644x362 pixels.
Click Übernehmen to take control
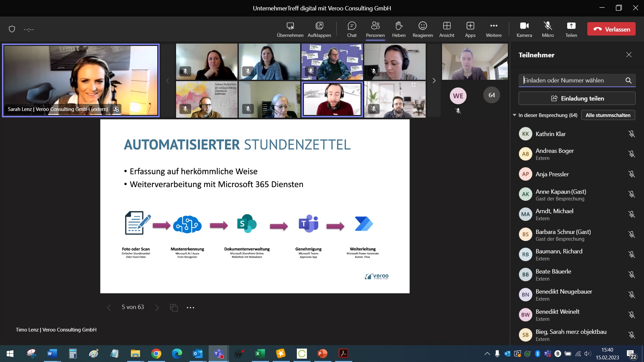[290, 29]
